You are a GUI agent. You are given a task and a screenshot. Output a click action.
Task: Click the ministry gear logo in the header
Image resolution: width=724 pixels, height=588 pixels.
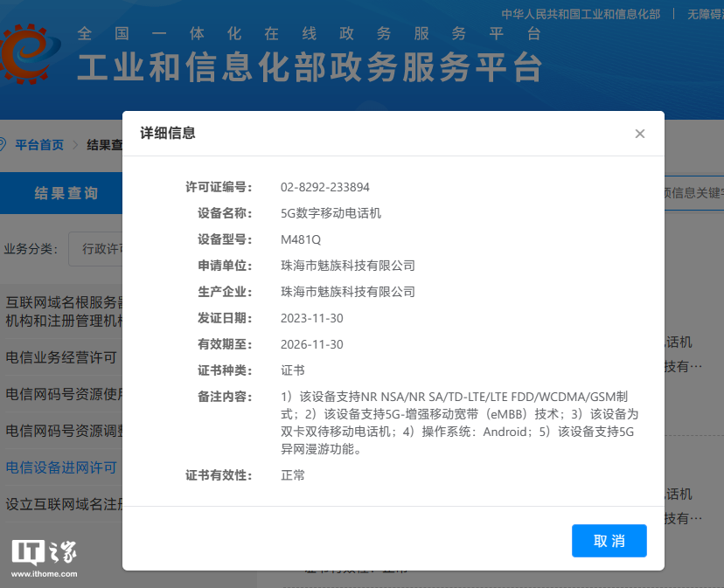[29, 53]
